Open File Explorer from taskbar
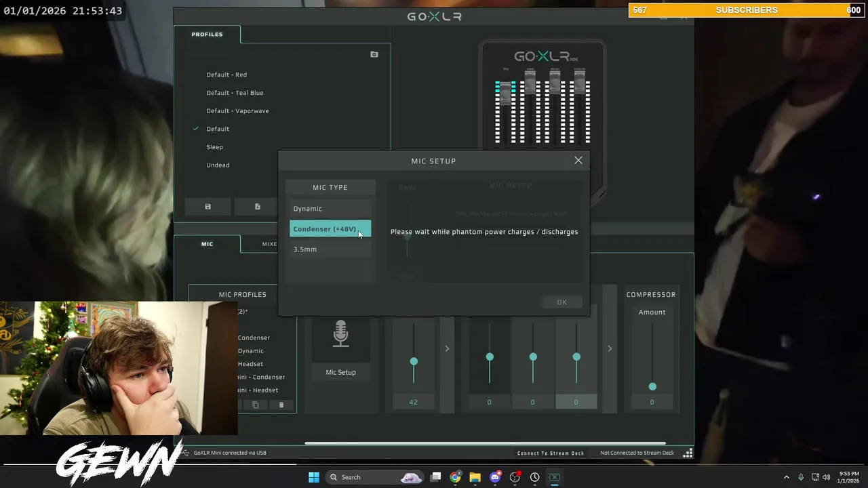Viewport: 868px width, 488px height. (475, 477)
